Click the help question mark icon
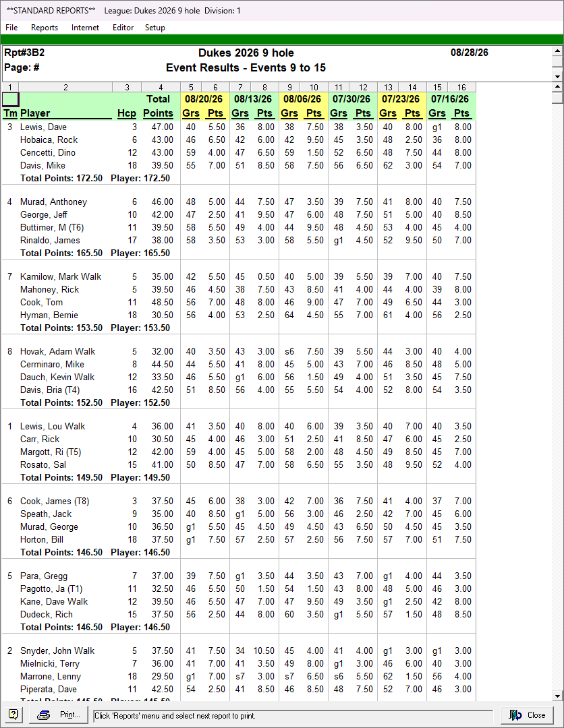 click(13, 715)
